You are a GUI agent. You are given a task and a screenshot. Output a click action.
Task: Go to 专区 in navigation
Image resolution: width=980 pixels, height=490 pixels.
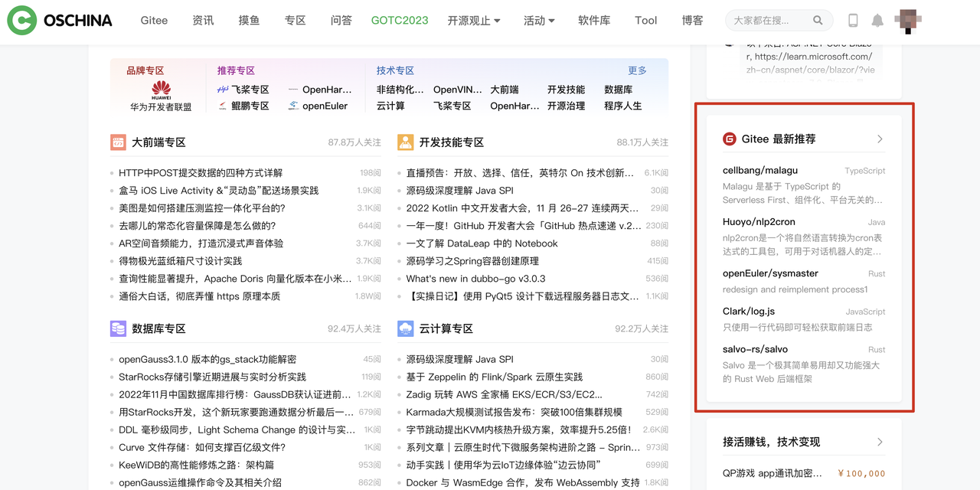(x=295, y=21)
